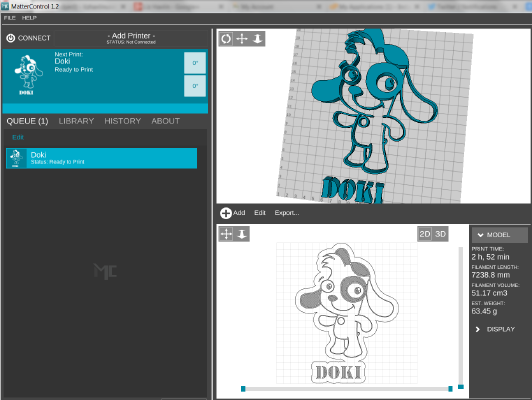Click Edit below the 3D preview
Screen dimensions: 532x400
[260, 213]
